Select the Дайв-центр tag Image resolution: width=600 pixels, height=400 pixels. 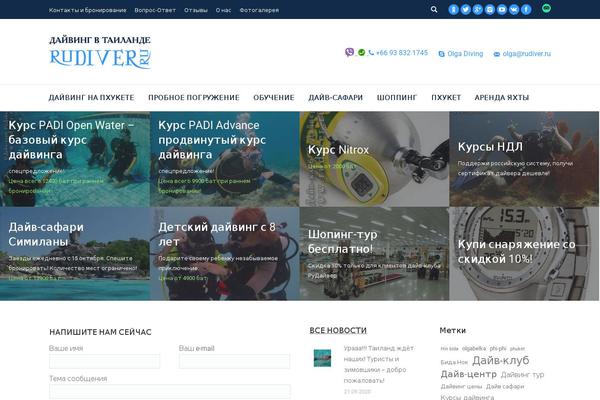click(x=468, y=374)
